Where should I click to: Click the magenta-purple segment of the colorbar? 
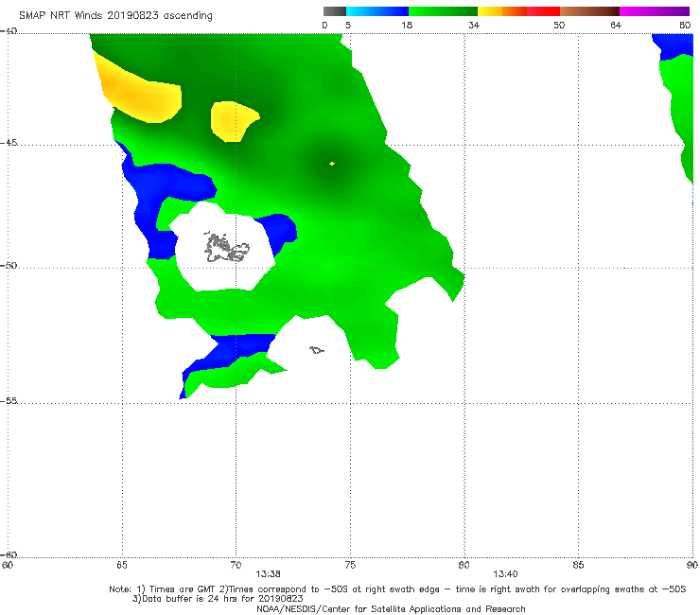tap(655, 11)
